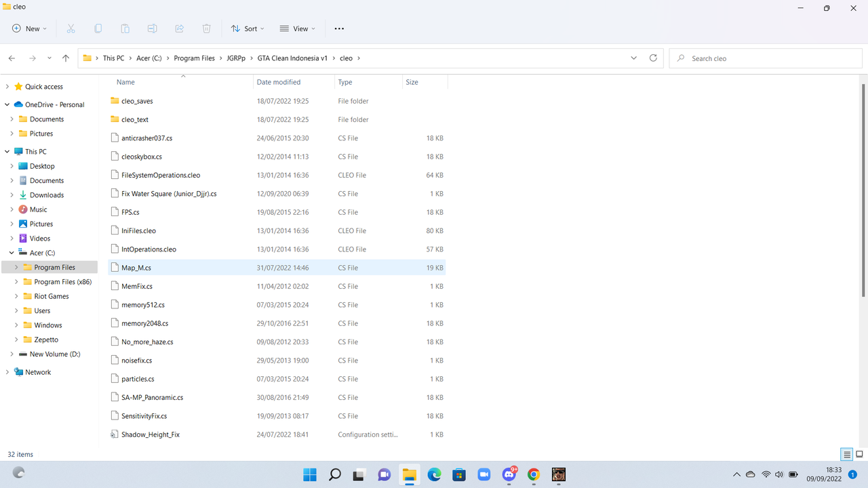
Task: Expand Network tree node
Action: (x=7, y=372)
